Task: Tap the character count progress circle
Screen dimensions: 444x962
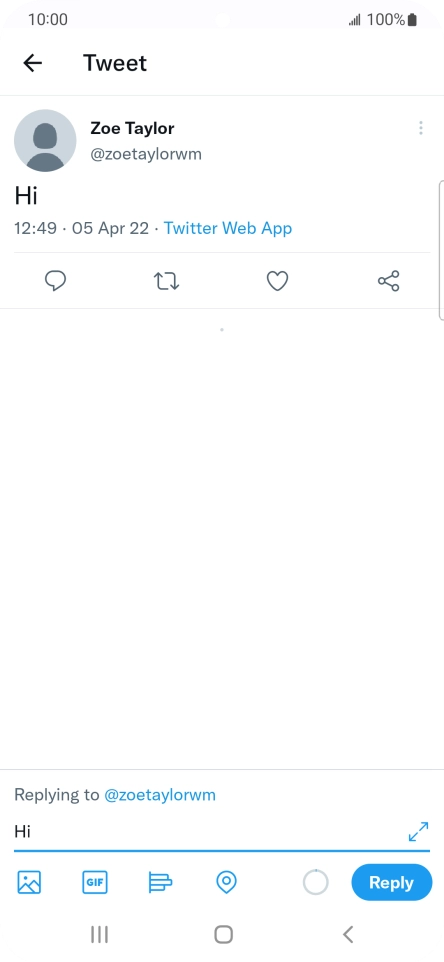Action: click(x=316, y=883)
